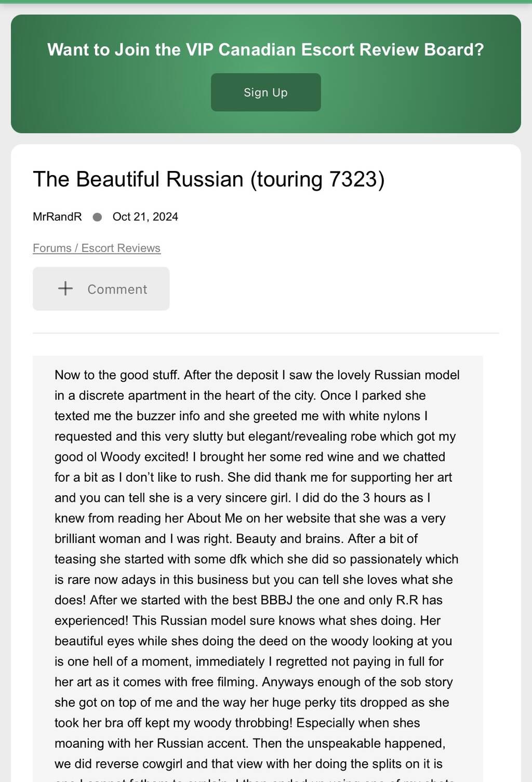Click the Comment button label
The image size is (532, 782).
click(x=117, y=289)
